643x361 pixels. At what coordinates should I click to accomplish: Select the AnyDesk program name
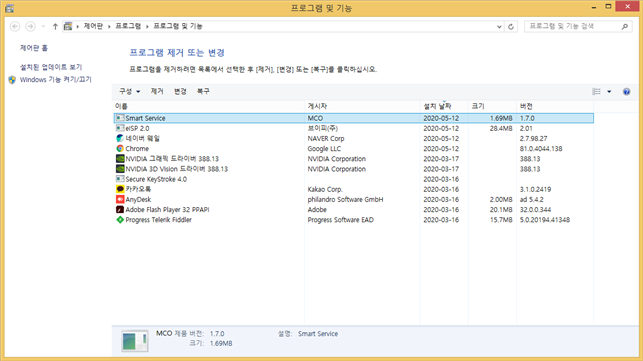tap(138, 199)
